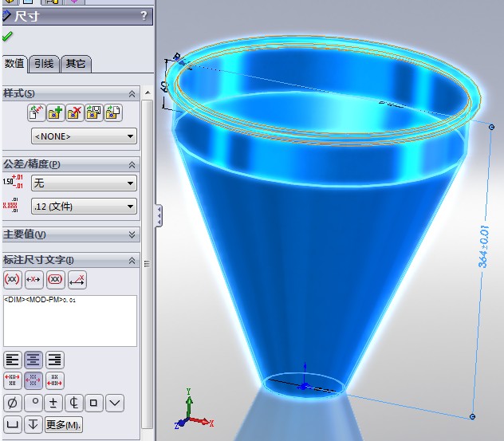Click the 更多(M) button
504x441 pixels.
63,424
